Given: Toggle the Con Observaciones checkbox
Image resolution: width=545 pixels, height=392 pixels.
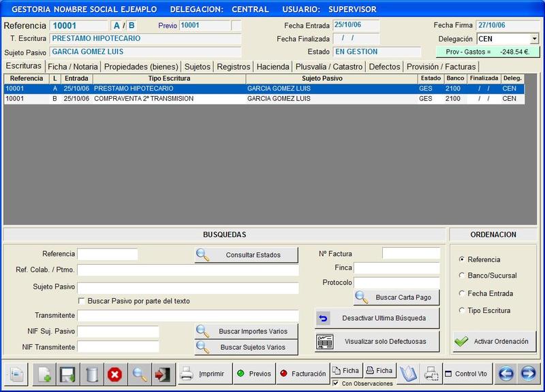Looking at the screenshot, I should [x=336, y=384].
